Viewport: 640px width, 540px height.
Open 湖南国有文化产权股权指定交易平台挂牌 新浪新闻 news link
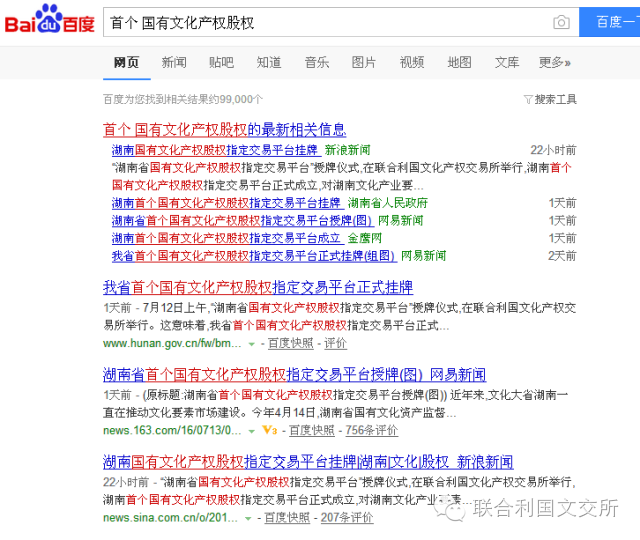(x=215, y=150)
